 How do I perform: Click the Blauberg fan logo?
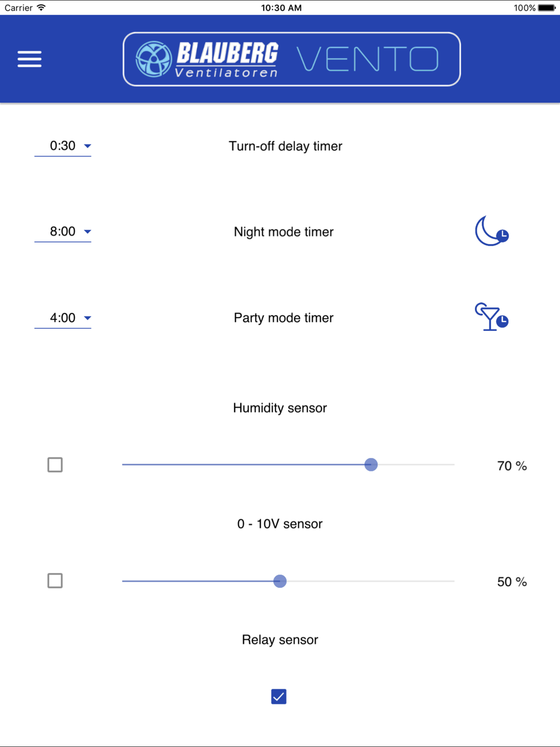153,59
